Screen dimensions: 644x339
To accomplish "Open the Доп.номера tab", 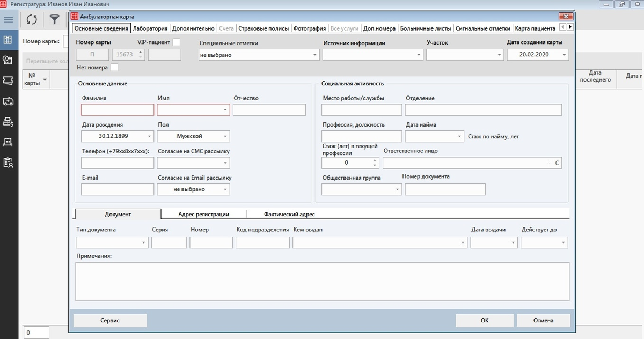I will 379,28.
